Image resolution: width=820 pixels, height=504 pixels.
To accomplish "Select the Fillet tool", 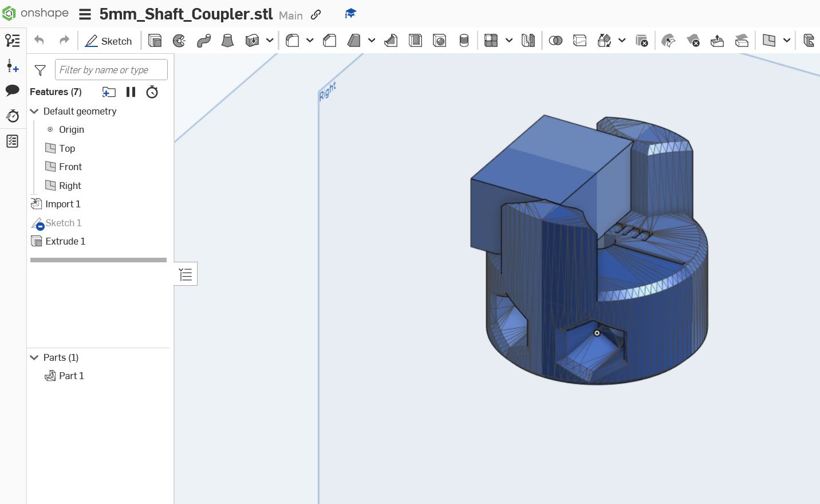I will [292, 40].
